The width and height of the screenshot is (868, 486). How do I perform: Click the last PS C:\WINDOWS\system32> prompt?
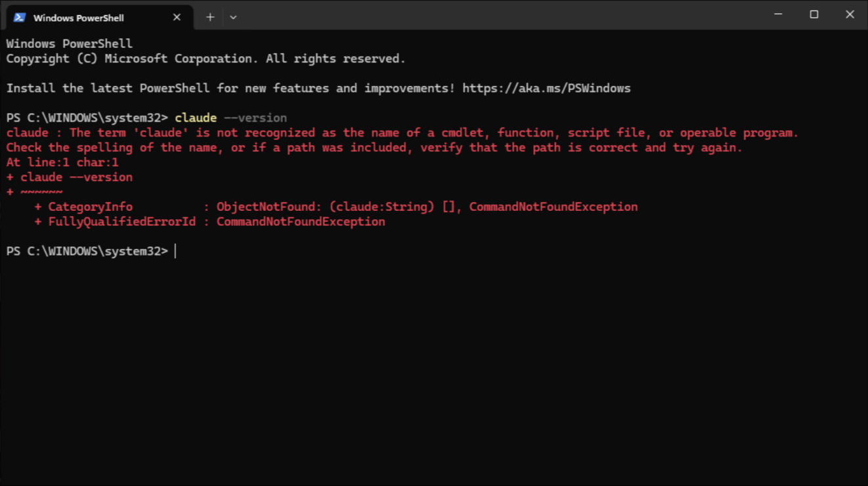87,252
